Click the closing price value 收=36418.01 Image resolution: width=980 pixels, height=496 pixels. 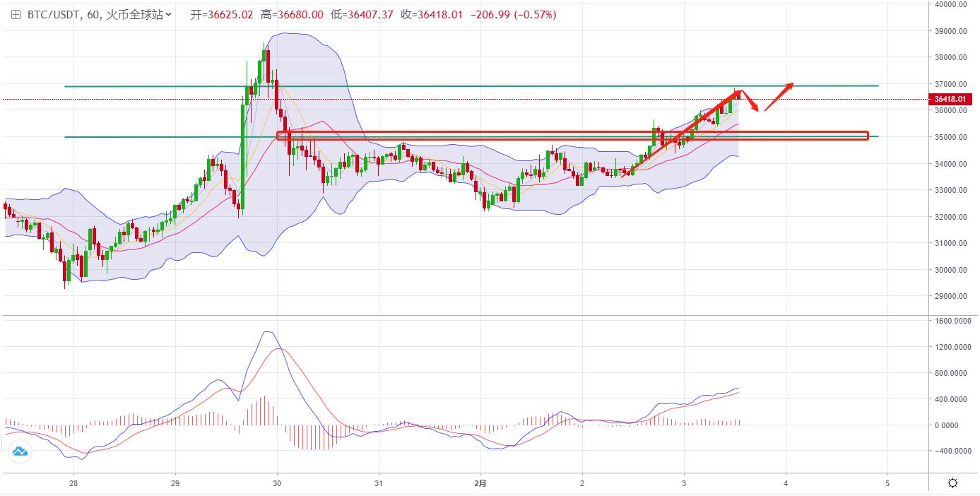point(432,15)
